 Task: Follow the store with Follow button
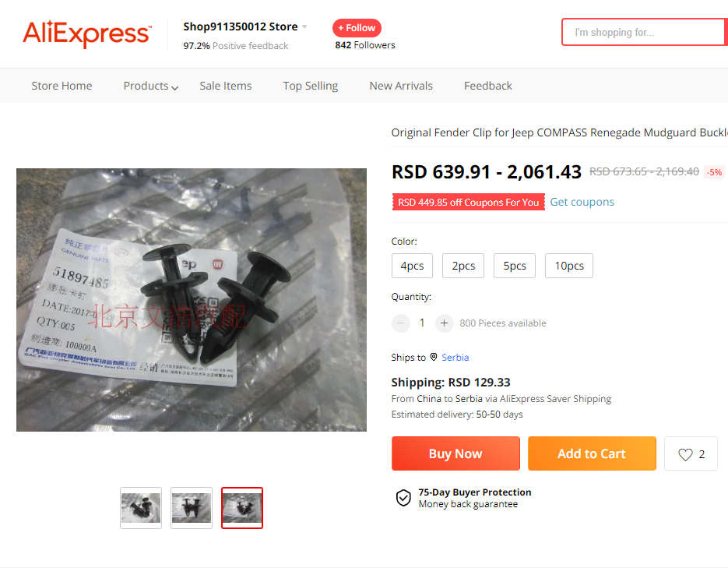click(x=357, y=28)
